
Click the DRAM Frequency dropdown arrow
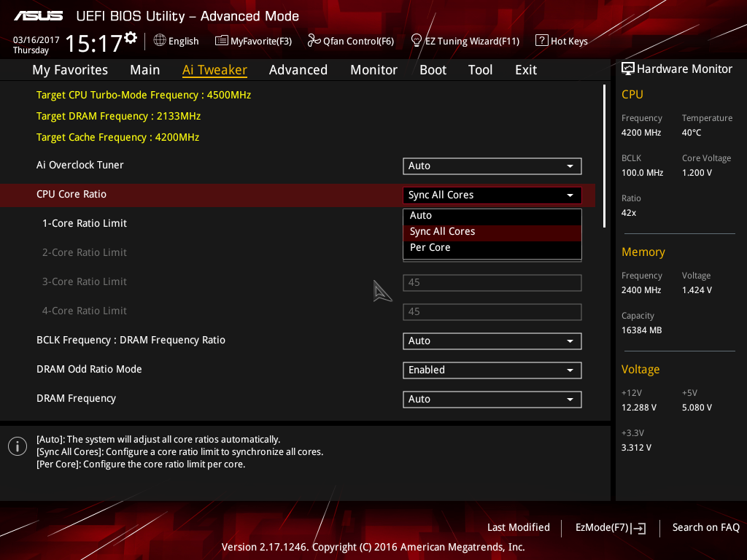click(570, 400)
